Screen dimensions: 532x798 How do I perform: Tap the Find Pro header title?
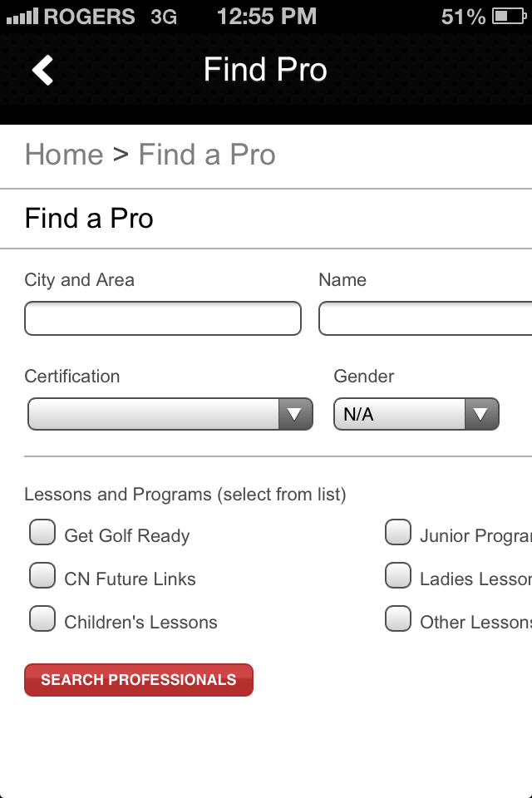[266, 70]
